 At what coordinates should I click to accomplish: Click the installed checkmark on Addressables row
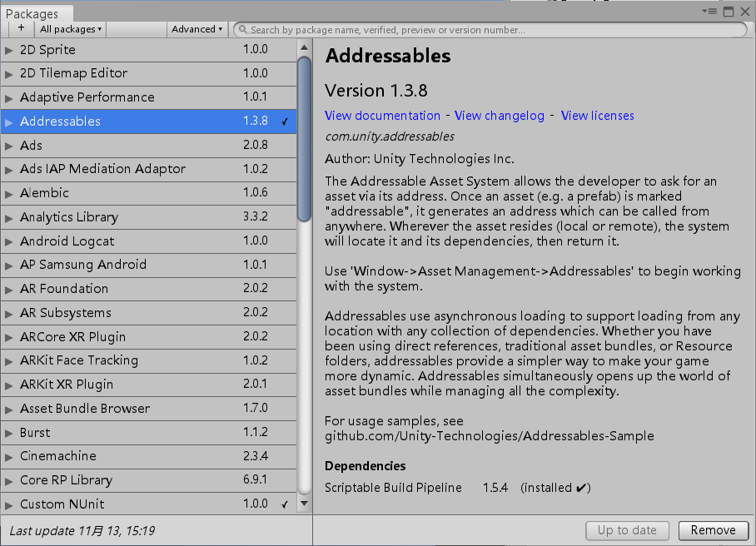285,122
